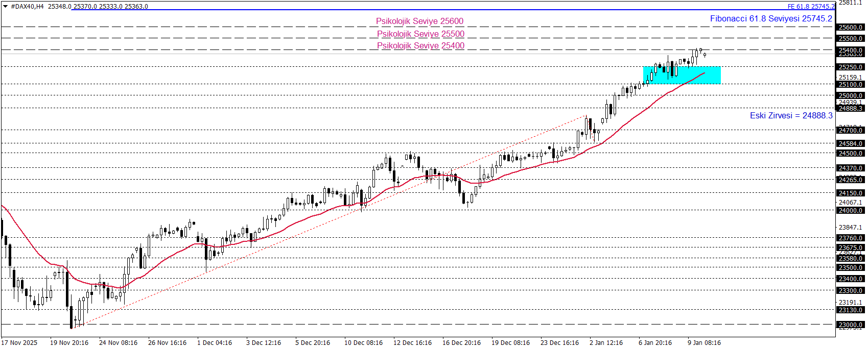868x349 pixels.
Task: Click the 25811.1 price scale value
Action: click(851, 3)
